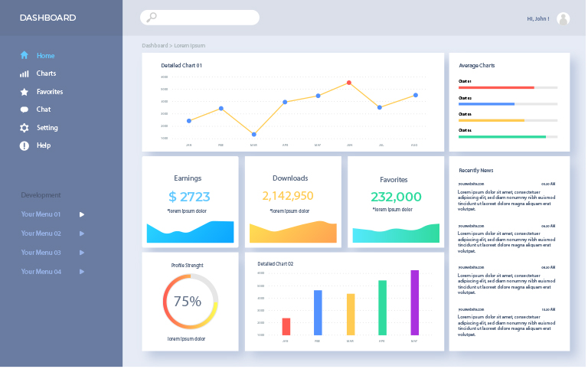The image size is (588, 369).
Task: Click the Hi, John greeting text
Action: (538, 18)
